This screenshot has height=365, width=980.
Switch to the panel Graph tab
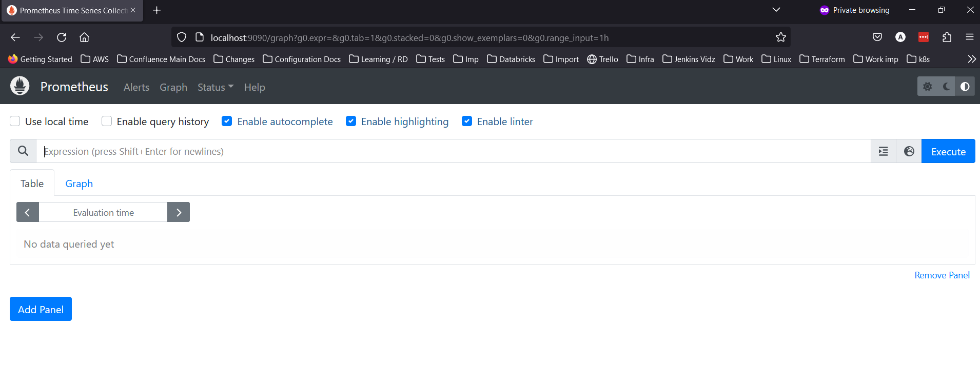pos(79,183)
